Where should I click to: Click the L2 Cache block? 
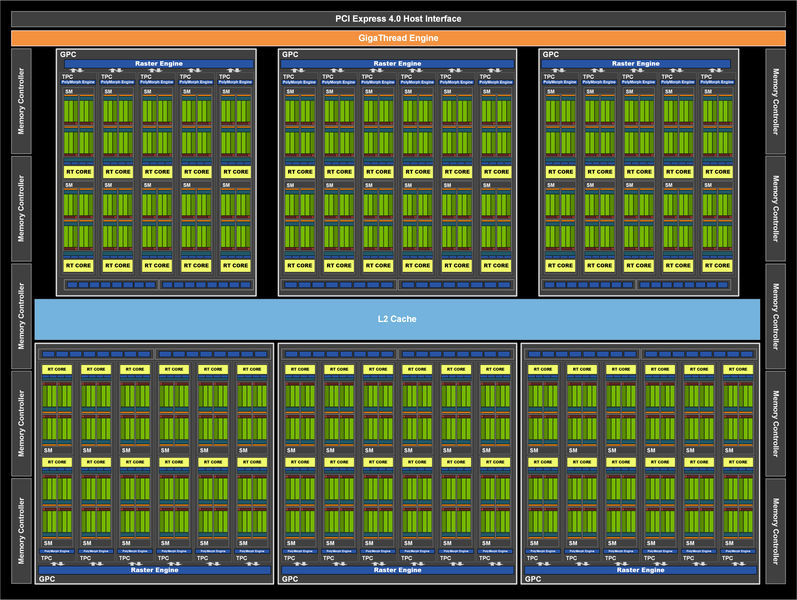(x=397, y=319)
